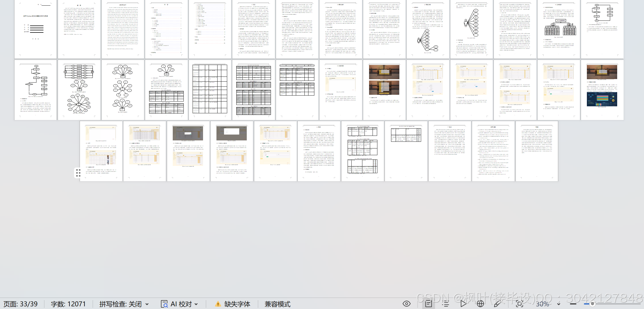
Task: Open the AI proofreading icon
Action: click(164, 304)
